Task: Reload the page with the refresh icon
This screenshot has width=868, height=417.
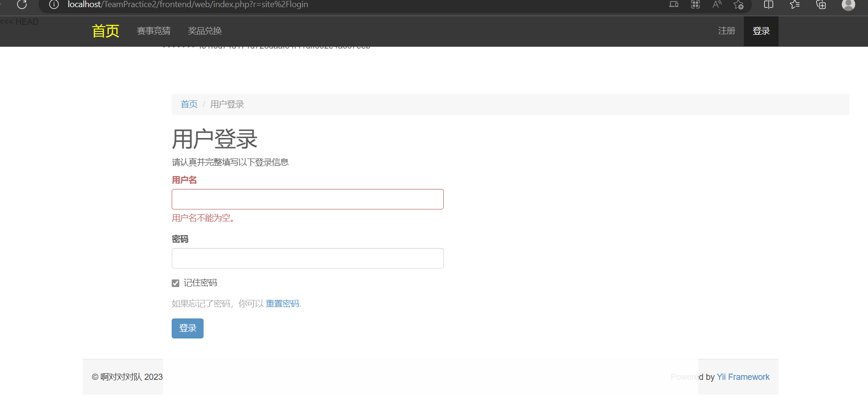Action: click(x=22, y=4)
